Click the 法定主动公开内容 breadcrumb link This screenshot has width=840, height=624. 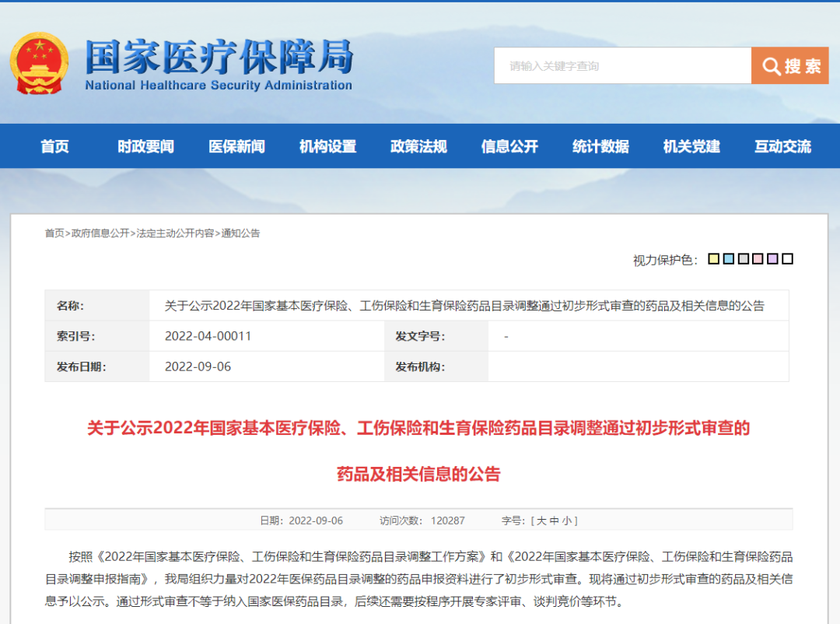coord(175,233)
